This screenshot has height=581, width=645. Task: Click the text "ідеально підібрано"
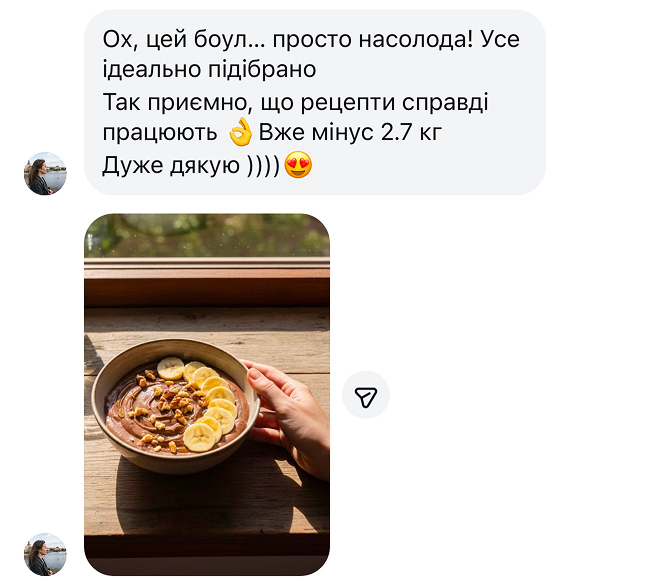pos(209,69)
